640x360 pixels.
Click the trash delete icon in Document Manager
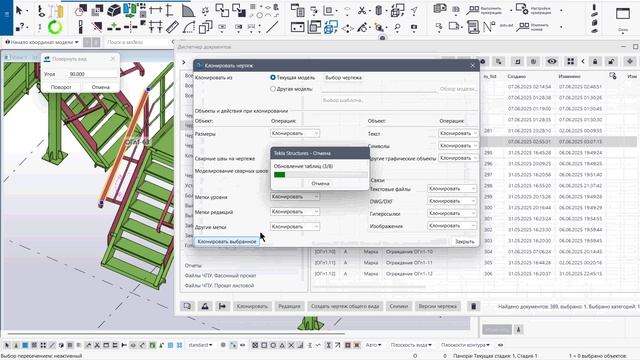click(473, 306)
